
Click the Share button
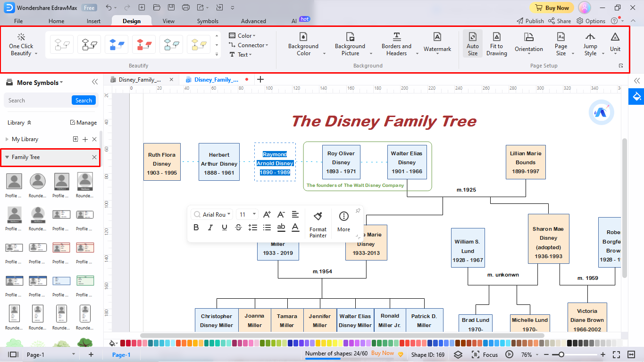[x=560, y=21]
